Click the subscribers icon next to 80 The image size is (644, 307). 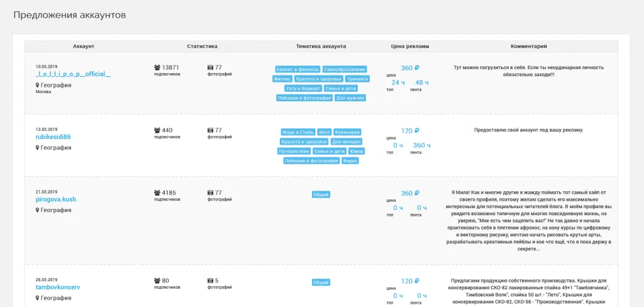157,281
